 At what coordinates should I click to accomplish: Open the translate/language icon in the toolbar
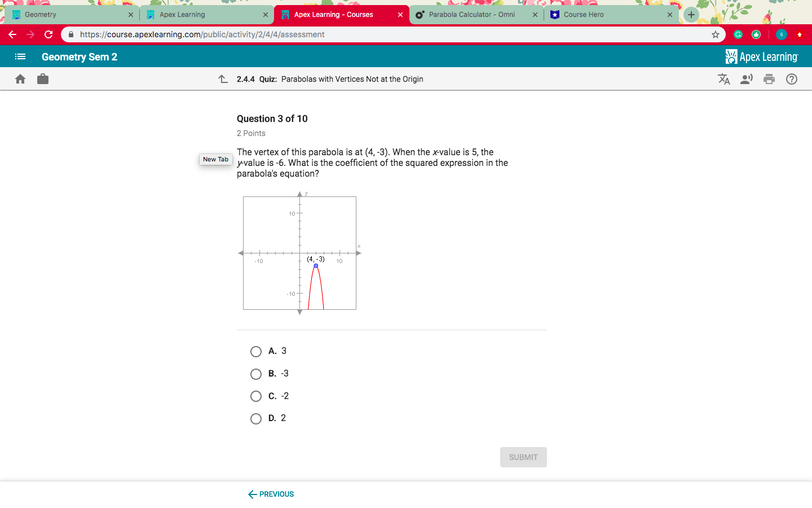724,79
